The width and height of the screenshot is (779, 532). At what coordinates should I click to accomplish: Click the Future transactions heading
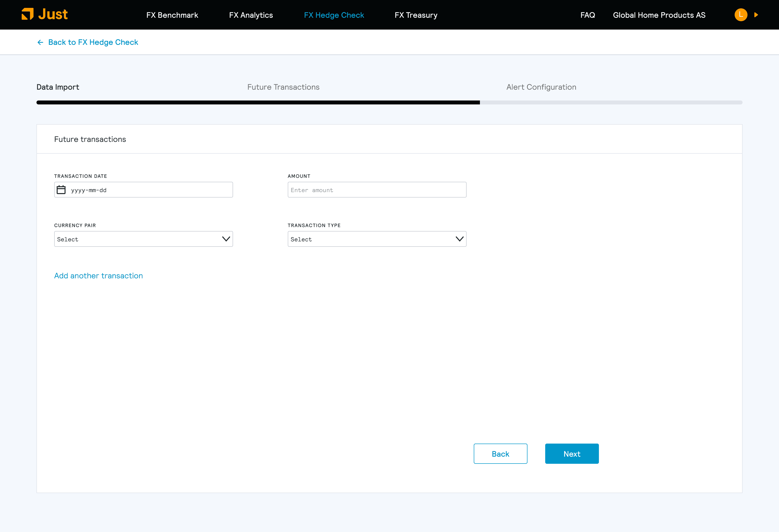click(x=90, y=139)
